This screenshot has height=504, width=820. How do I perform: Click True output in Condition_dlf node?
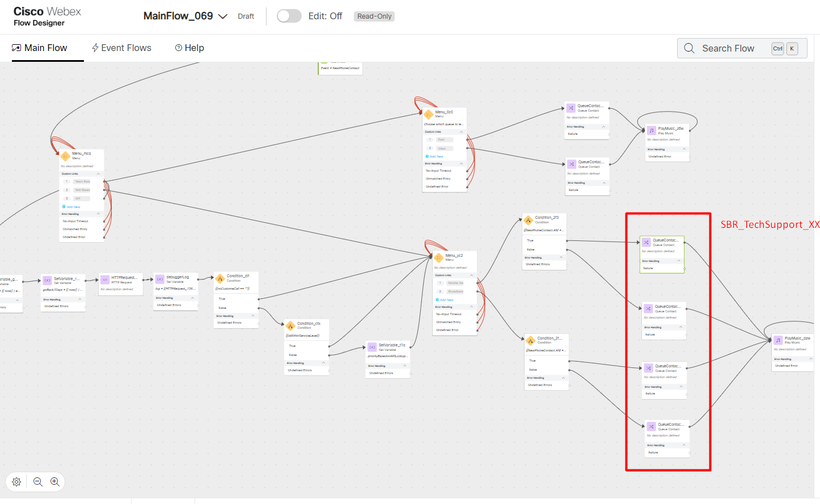222,299
